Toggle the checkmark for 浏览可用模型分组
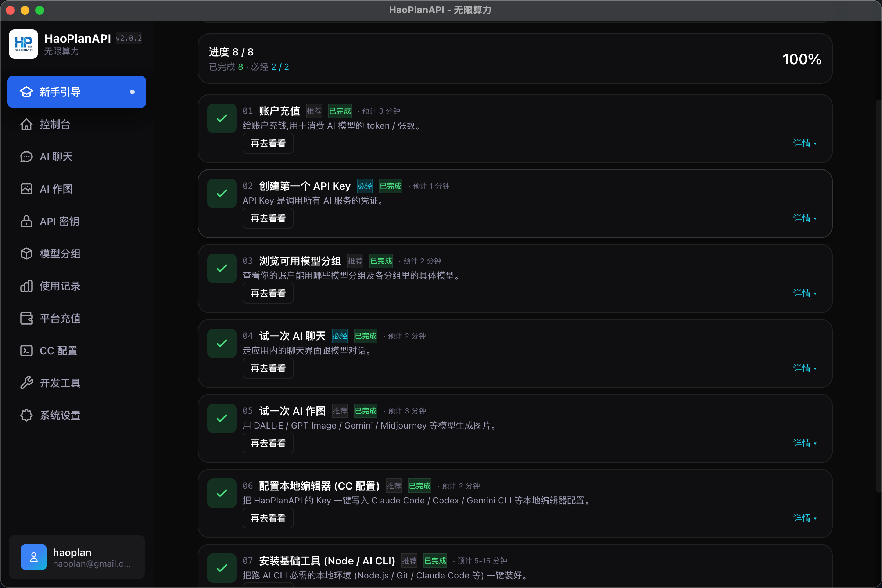Screen dimensions: 882x588 point(222,269)
